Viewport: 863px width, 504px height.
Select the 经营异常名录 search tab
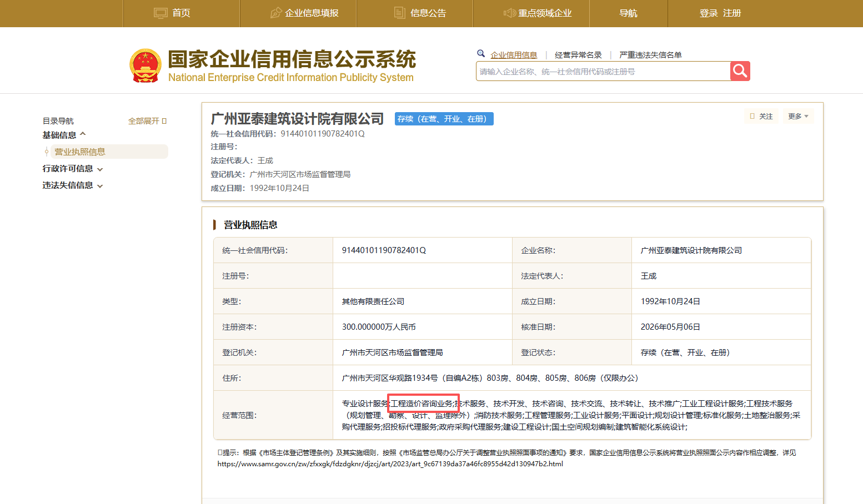point(578,55)
